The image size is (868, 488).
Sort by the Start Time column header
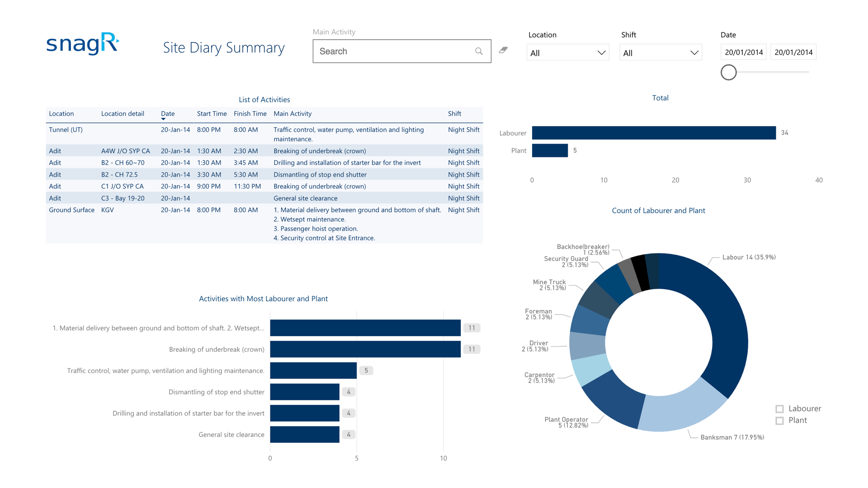tap(212, 113)
